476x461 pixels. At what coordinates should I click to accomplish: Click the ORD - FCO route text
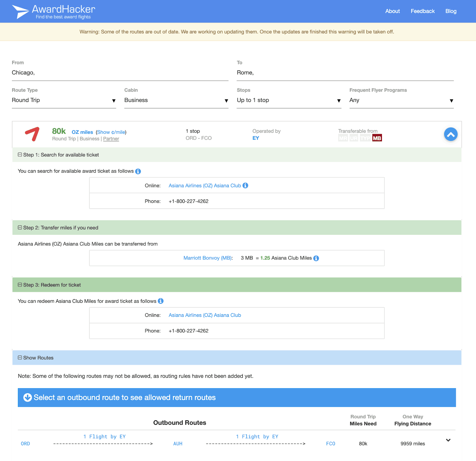click(198, 138)
